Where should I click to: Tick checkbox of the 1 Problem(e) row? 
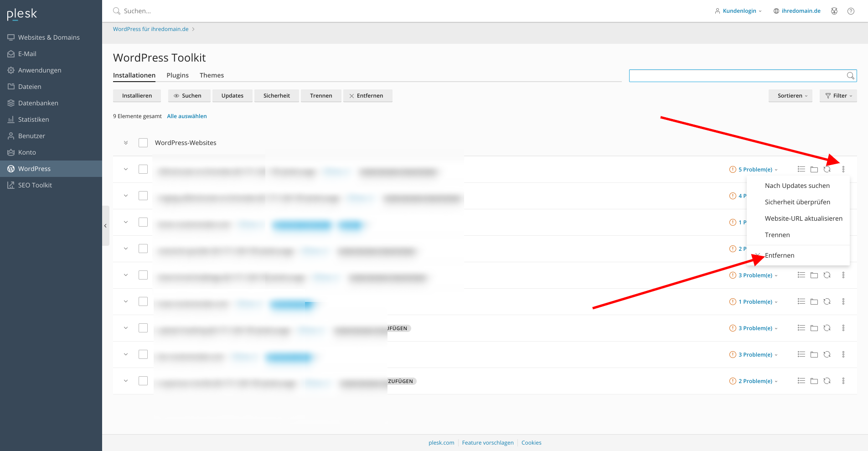[143, 301]
